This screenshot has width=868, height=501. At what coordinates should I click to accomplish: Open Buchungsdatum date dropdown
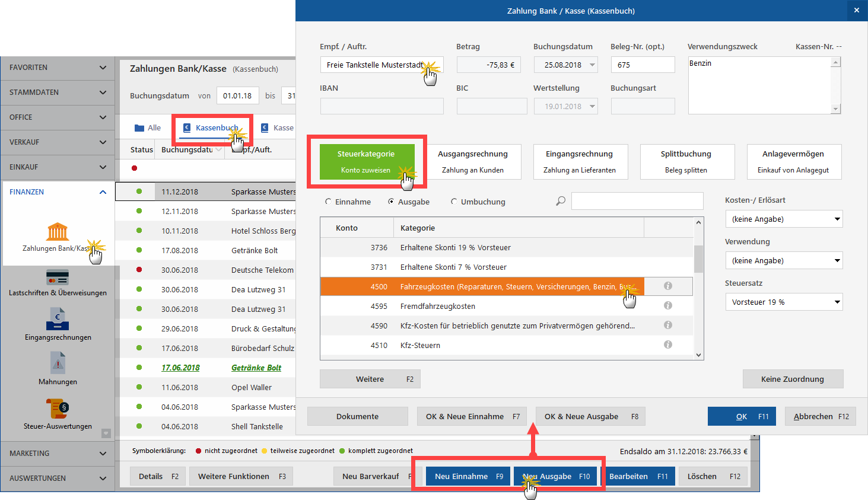[592, 65]
